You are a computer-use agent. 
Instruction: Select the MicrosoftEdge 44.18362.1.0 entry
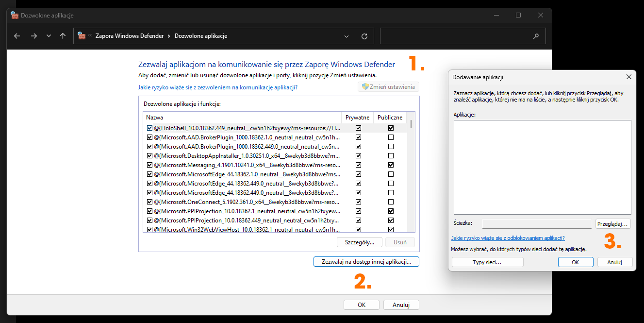click(248, 174)
